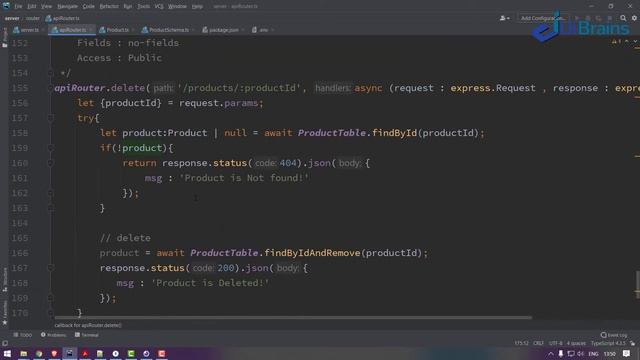Open the Problems tool window

(x=53, y=335)
